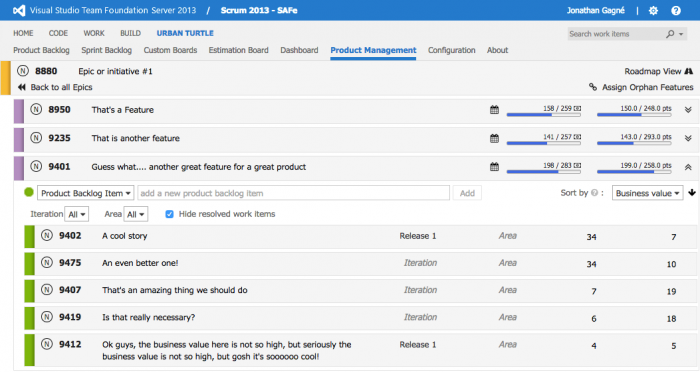Click the 143.0 / 293.0 pts progress bar
The image size is (700, 372).
(634, 143)
